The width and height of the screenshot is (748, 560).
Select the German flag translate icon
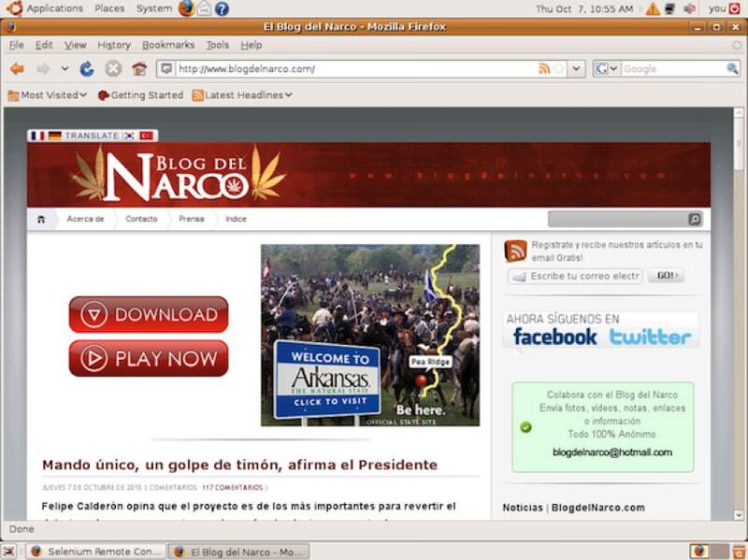[55, 136]
